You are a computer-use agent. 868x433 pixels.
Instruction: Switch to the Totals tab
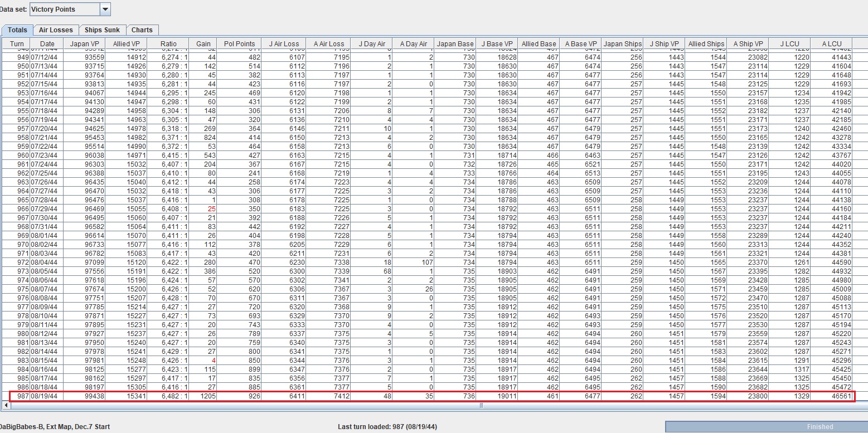coord(17,30)
